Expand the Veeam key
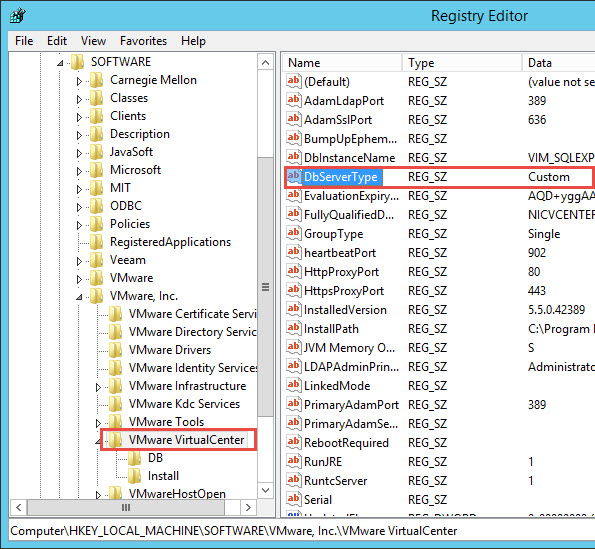 79,261
